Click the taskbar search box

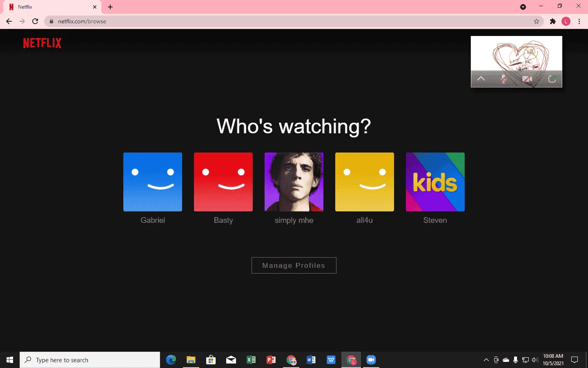click(x=90, y=360)
